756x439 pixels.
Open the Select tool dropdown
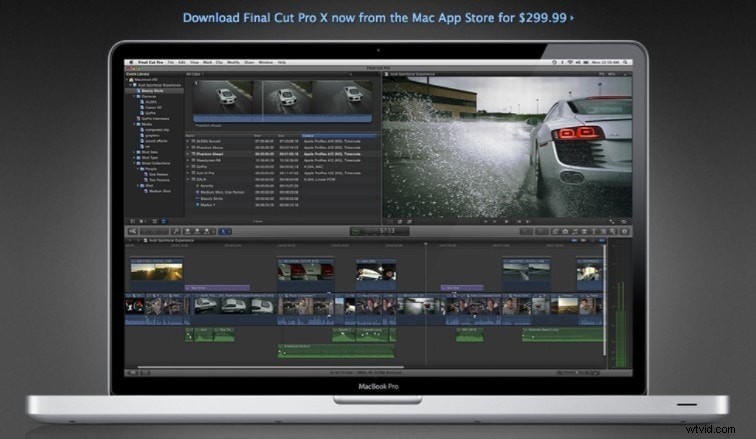(x=225, y=232)
